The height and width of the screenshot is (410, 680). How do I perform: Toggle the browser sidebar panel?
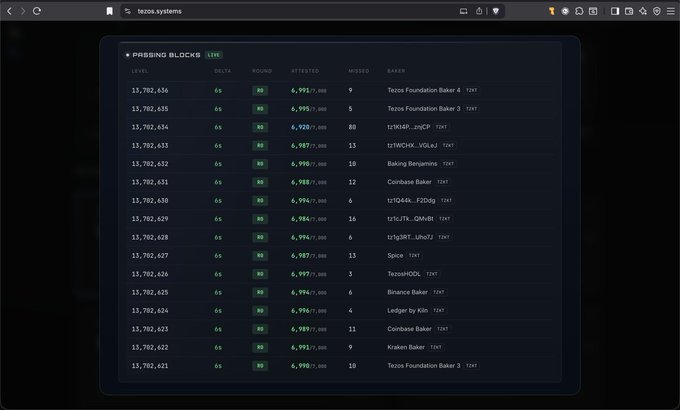coord(615,11)
